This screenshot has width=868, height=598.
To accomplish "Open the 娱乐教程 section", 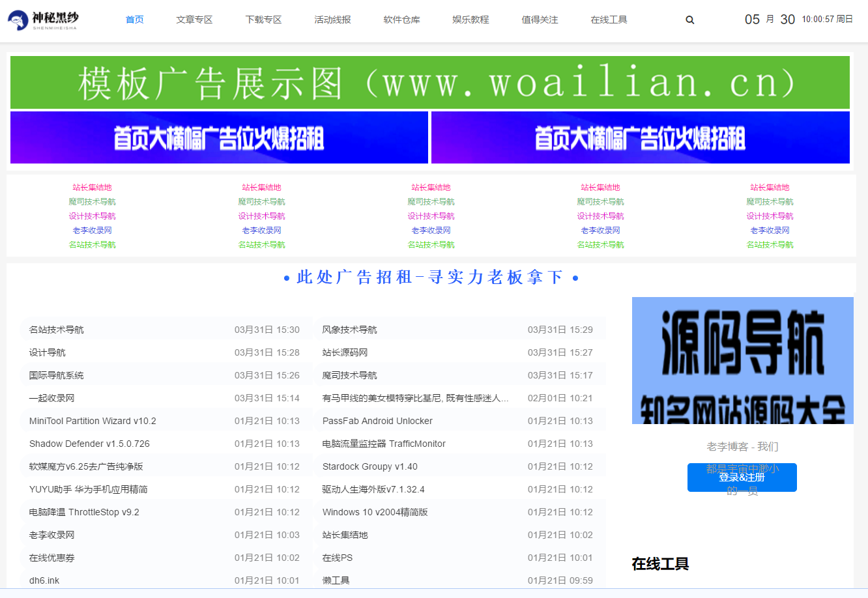I will click(470, 20).
